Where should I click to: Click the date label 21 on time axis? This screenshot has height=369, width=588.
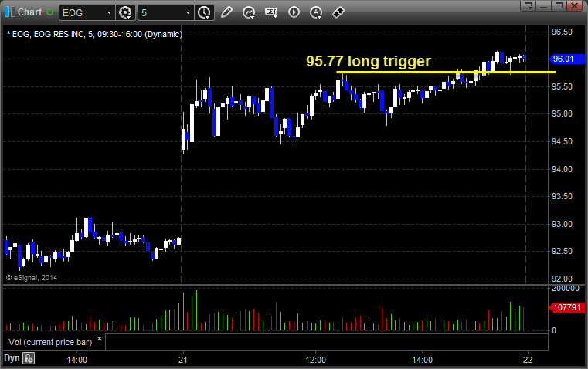coord(183,360)
